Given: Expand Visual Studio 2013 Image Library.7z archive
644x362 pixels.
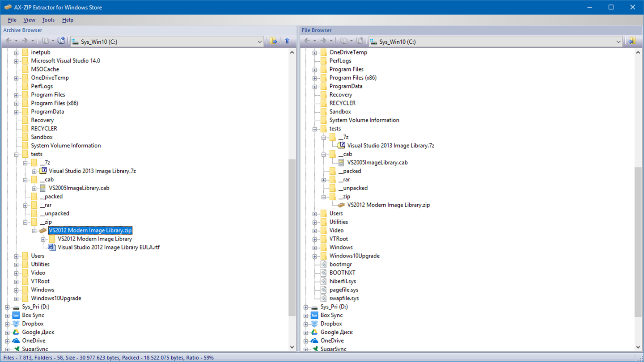Looking at the screenshot, I should tap(34, 171).
